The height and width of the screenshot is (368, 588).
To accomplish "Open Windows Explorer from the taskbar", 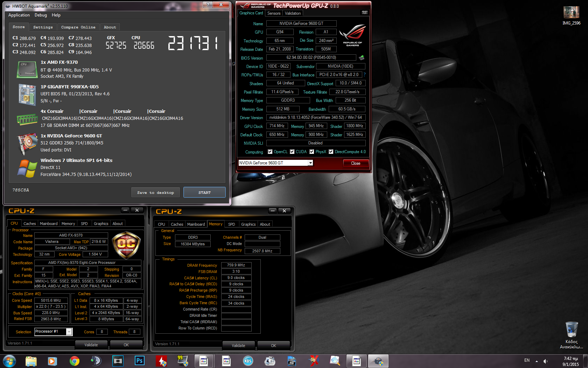I will click(31, 361).
